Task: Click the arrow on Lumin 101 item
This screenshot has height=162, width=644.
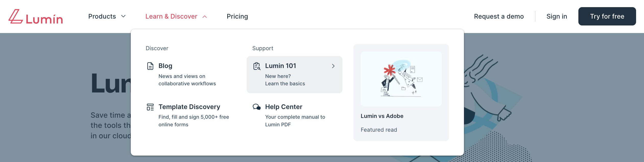Action: [x=333, y=66]
